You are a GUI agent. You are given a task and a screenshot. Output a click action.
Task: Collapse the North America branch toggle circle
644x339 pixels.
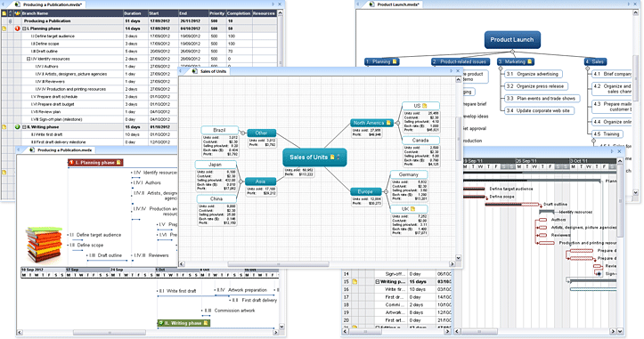click(397, 123)
